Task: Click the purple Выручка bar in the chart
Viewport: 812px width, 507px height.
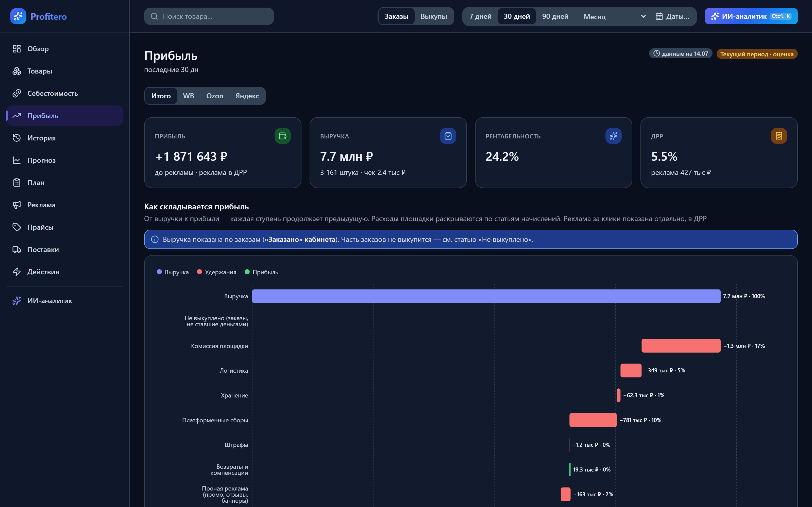Action: pos(486,296)
